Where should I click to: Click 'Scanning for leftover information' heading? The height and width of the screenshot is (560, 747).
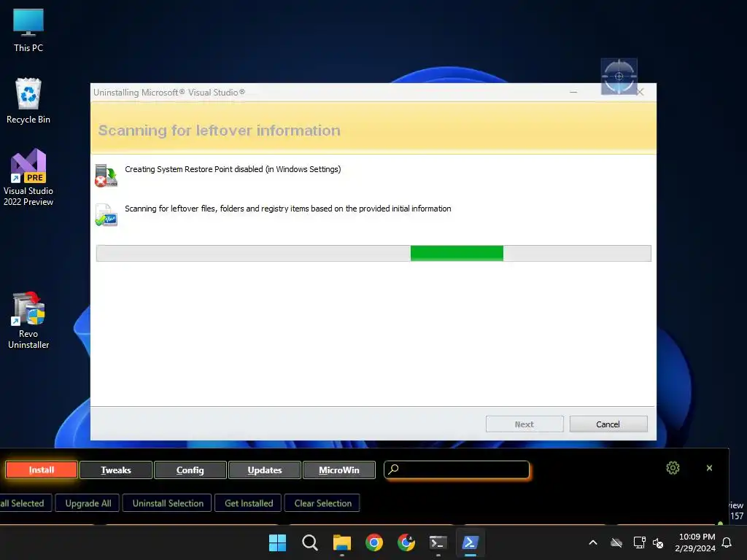pos(219,131)
